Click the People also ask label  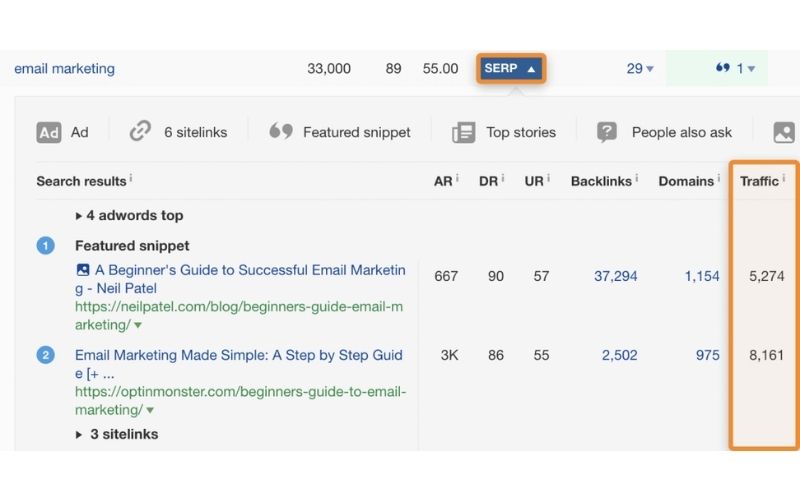click(682, 132)
